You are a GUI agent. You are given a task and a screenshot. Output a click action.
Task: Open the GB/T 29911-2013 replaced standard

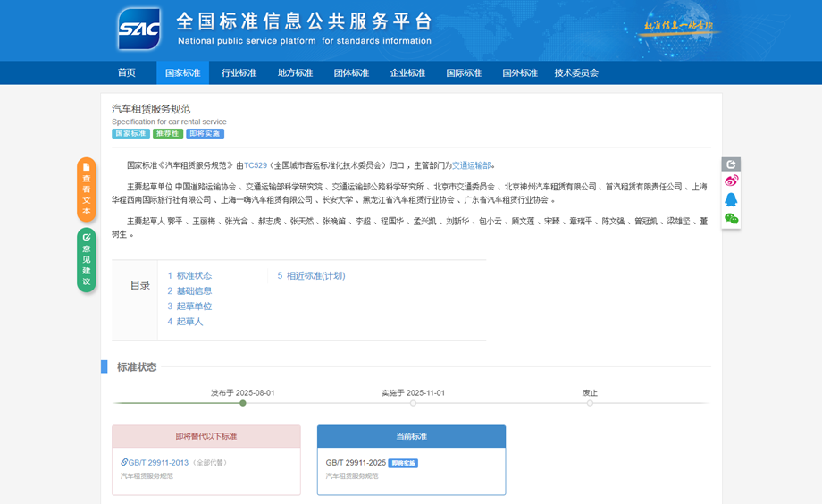pyautogui.click(x=158, y=462)
